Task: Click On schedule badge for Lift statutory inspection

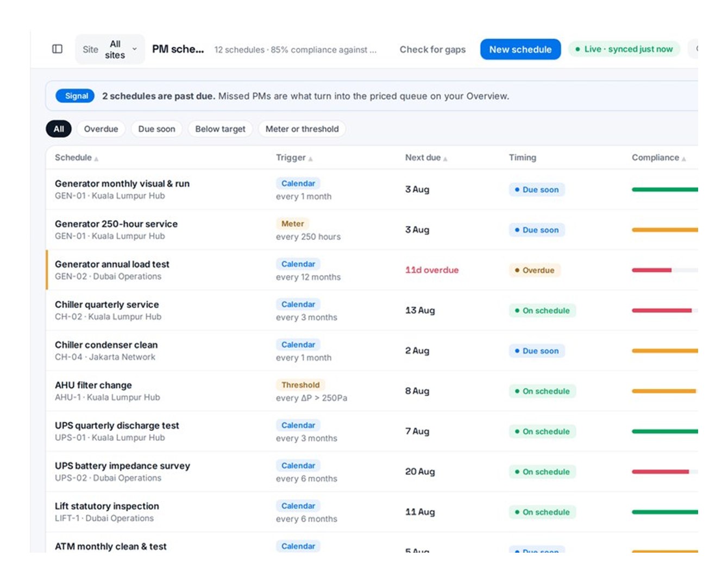Action: coord(542,512)
